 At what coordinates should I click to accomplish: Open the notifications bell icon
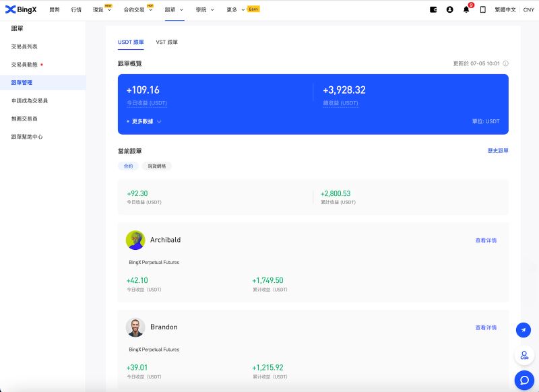tap(466, 9)
